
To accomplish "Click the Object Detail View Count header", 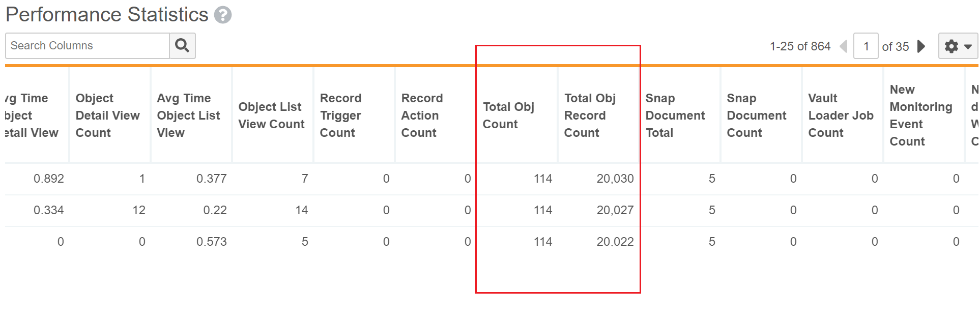I will [x=107, y=116].
